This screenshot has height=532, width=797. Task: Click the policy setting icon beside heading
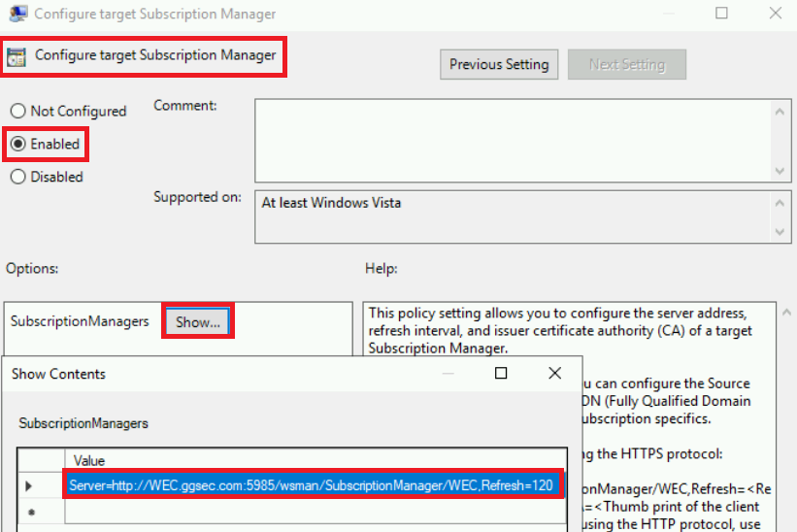coord(17,57)
